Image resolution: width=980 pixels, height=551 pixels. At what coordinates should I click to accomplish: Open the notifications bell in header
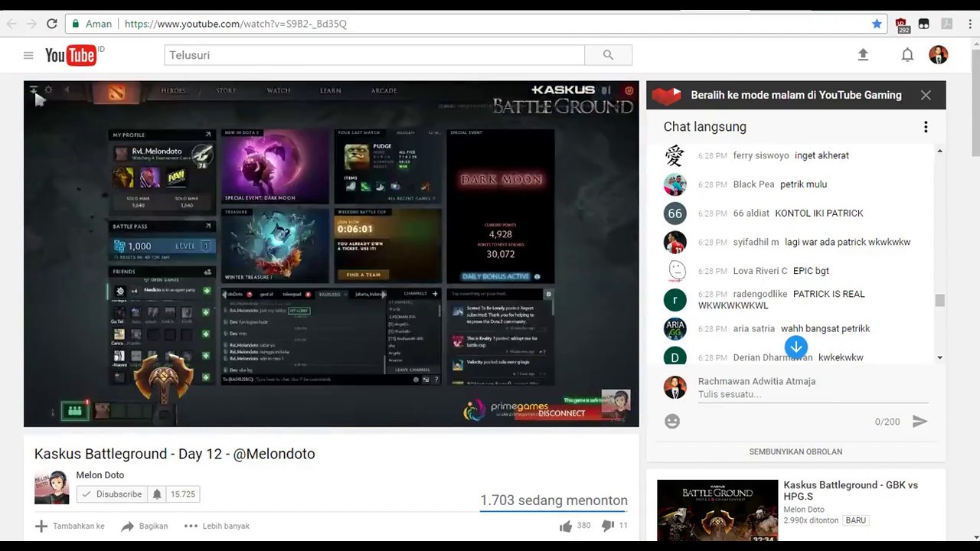coord(907,55)
